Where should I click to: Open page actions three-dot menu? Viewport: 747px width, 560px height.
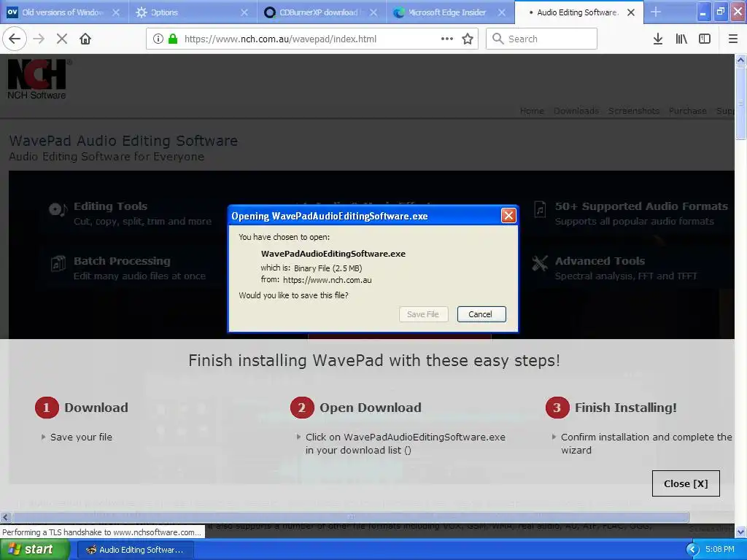pos(447,39)
